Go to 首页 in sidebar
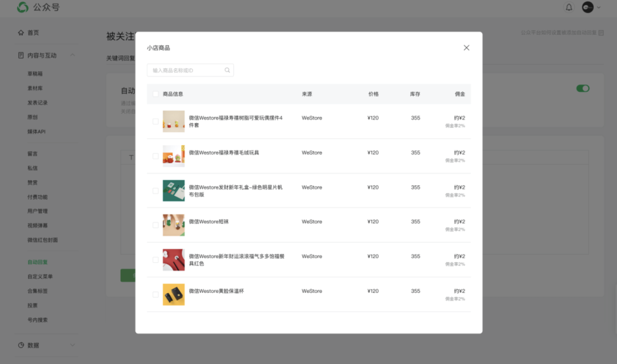 (x=33, y=33)
